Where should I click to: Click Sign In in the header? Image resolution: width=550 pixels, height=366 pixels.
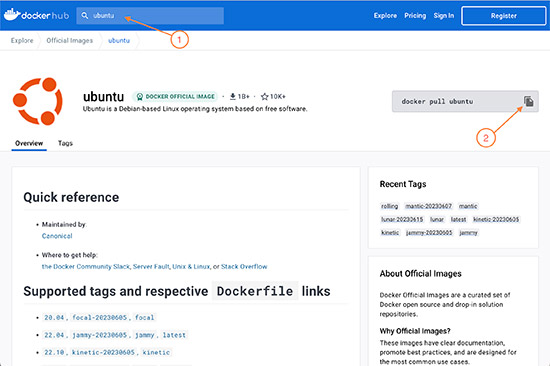[x=444, y=15]
